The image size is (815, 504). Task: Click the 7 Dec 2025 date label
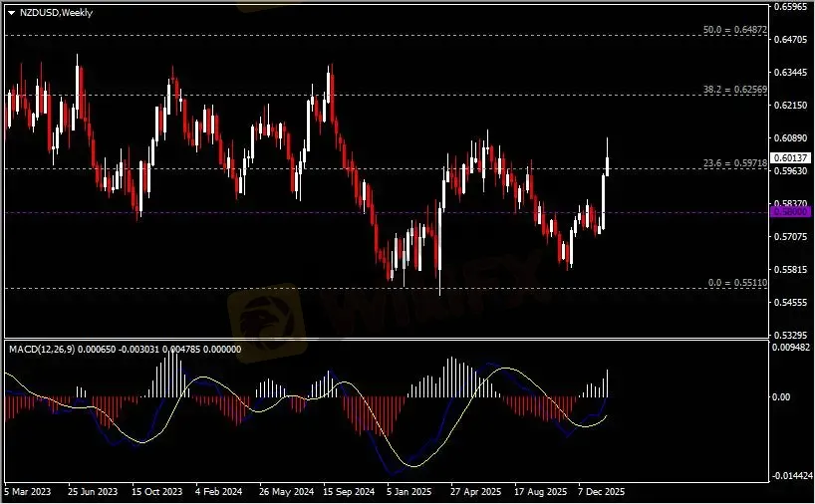click(599, 492)
